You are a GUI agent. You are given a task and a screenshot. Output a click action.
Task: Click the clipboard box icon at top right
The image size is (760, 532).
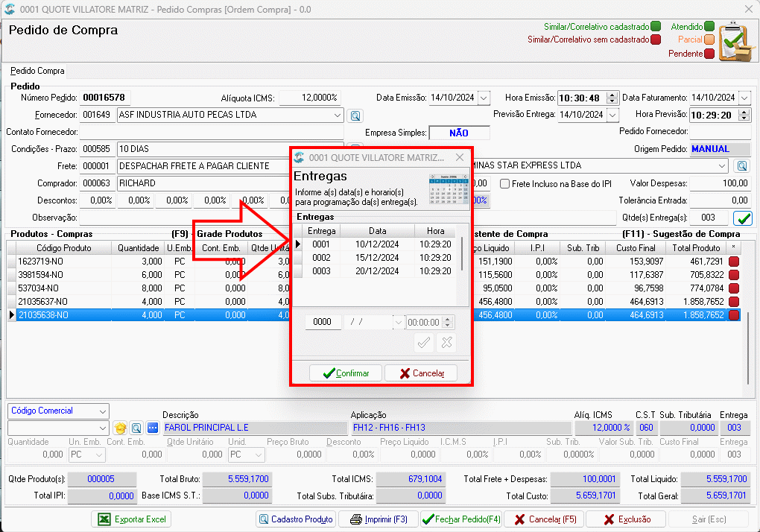[735, 42]
